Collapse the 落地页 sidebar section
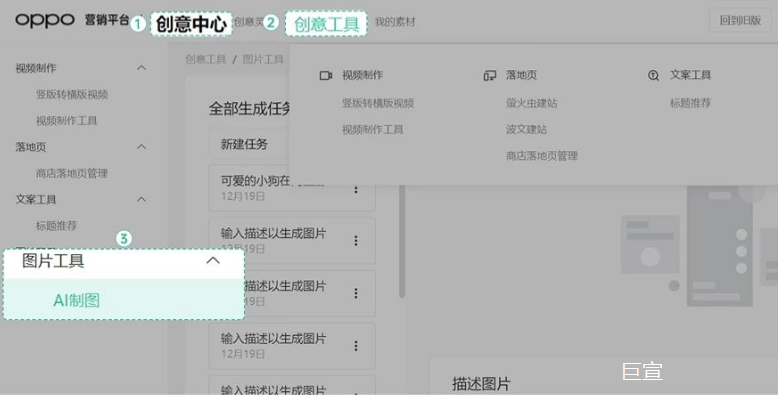This screenshot has width=778, height=396. tap(141, 146)
